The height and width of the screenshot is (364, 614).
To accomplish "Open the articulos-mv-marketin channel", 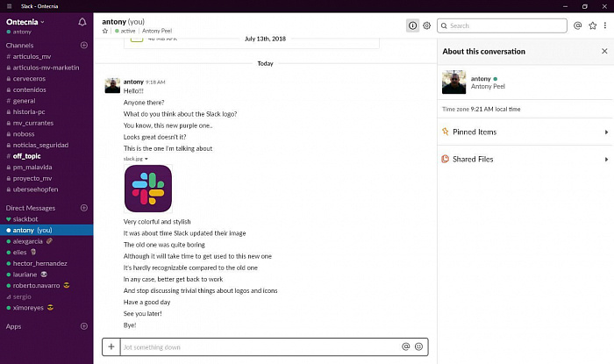I will click(x=46, y=68).
